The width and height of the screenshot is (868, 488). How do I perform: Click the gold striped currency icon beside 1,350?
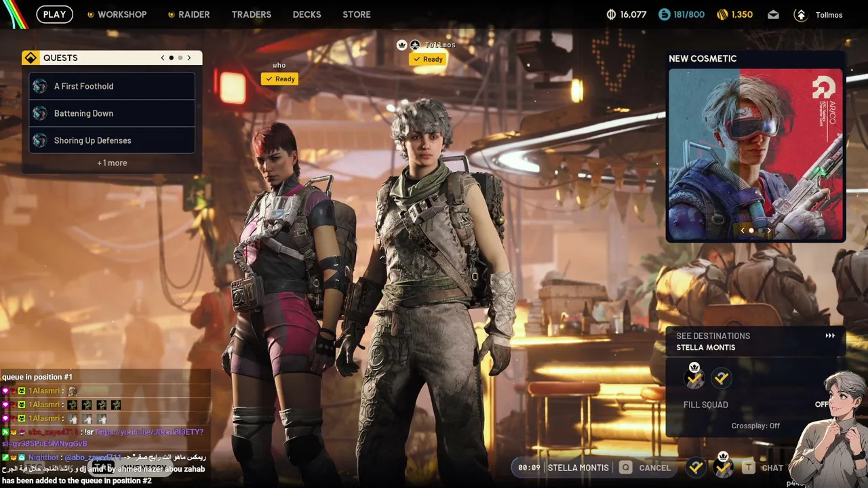point(722,14)
